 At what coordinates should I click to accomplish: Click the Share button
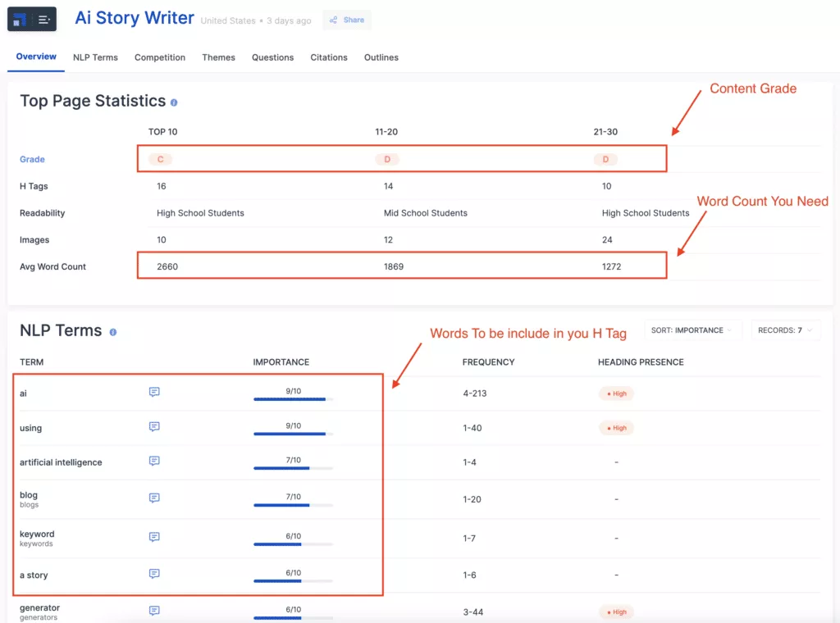point(347,20)
